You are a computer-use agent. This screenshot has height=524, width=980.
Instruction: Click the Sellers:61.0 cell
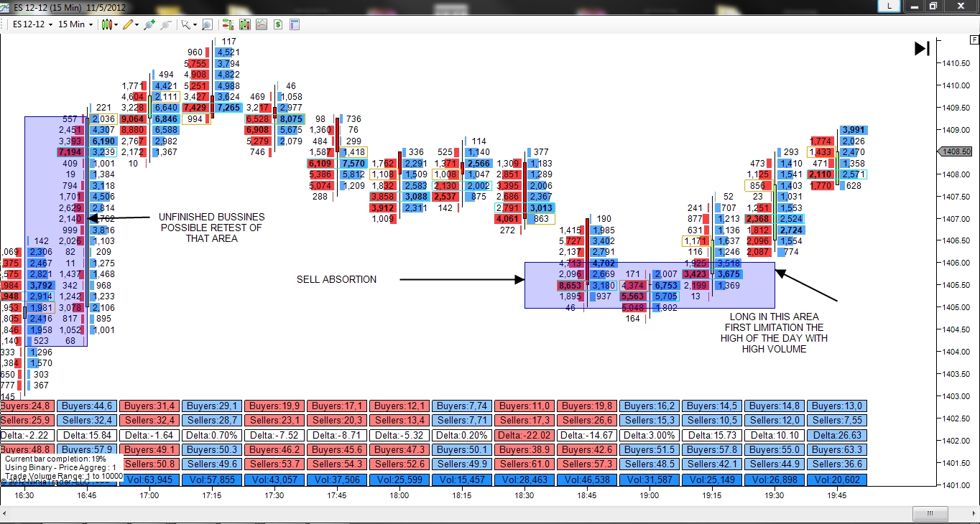[523, 464]
